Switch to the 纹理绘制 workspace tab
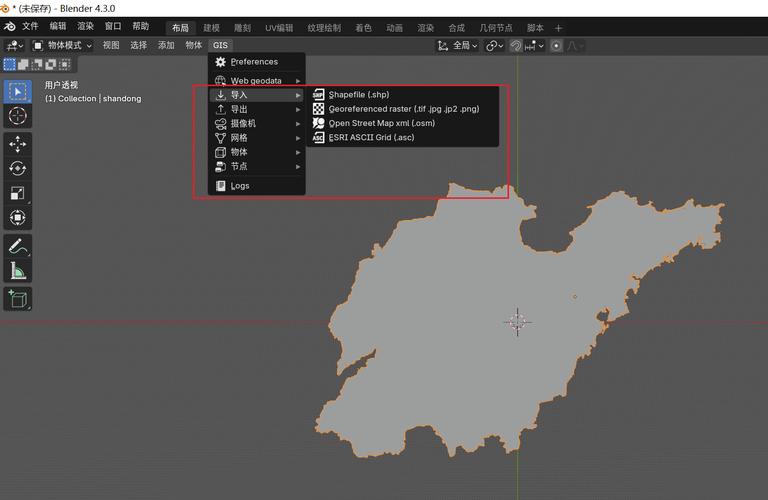Screen dimensions: 768x500 324,28
